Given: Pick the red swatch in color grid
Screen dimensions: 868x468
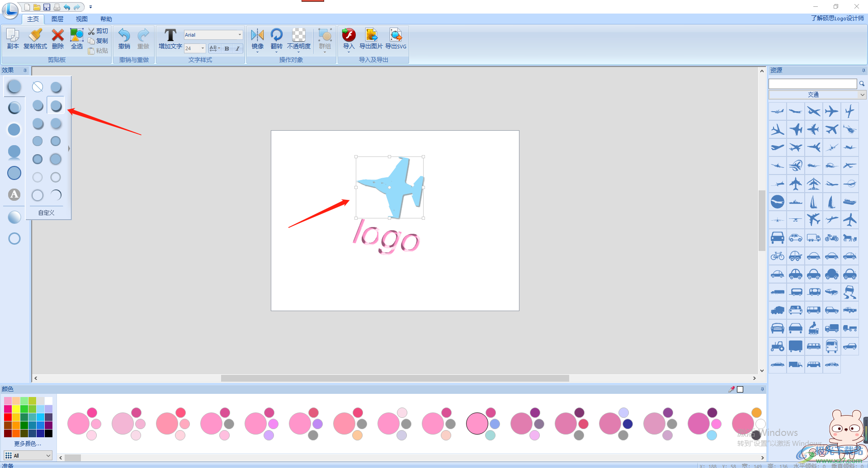Looking at the screenshot, I should 8,417.
